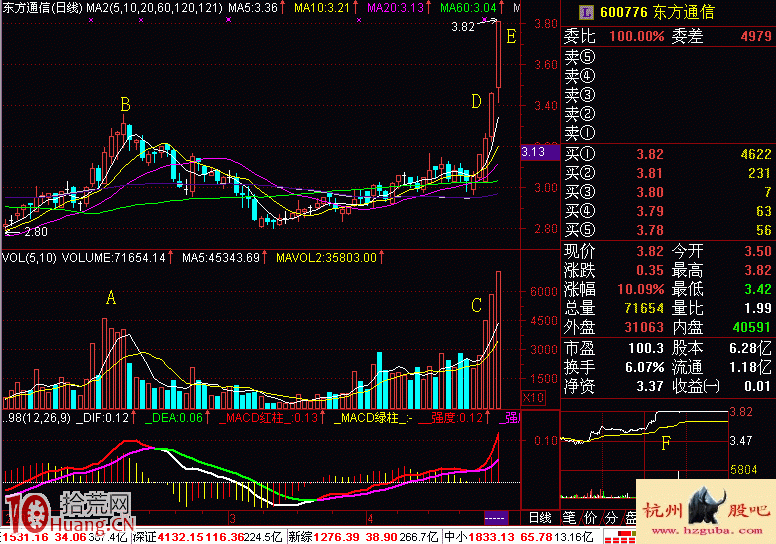776x544 pixels.
Task: Open the 分 tab
Action: [x=611, y=518]
